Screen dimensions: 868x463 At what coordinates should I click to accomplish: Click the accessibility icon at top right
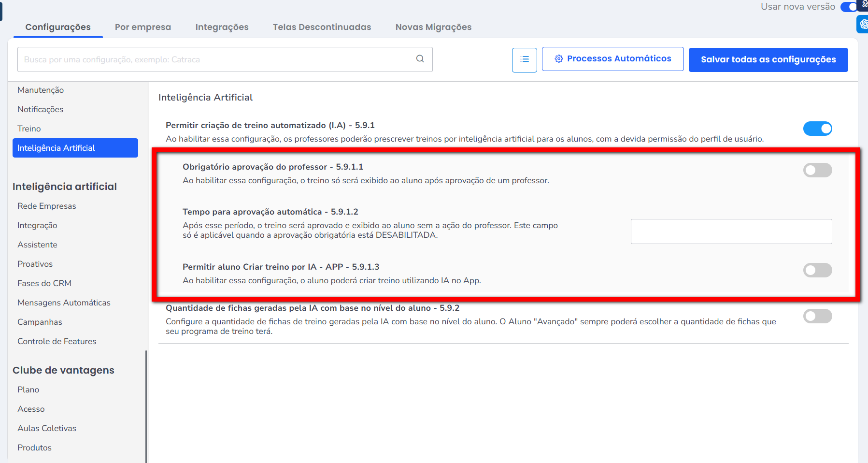[x=864, y=4]
